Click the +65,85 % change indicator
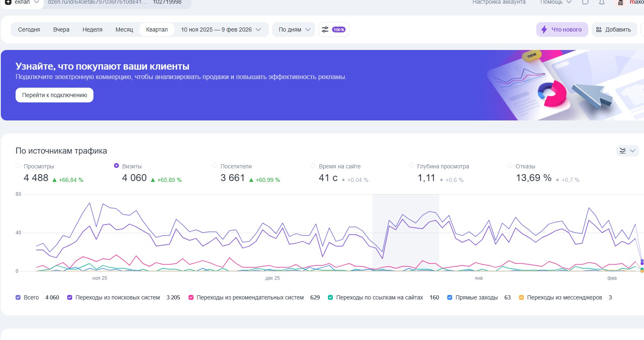Image resolution: width=644 pixels, height=340 pixels. 166,180
